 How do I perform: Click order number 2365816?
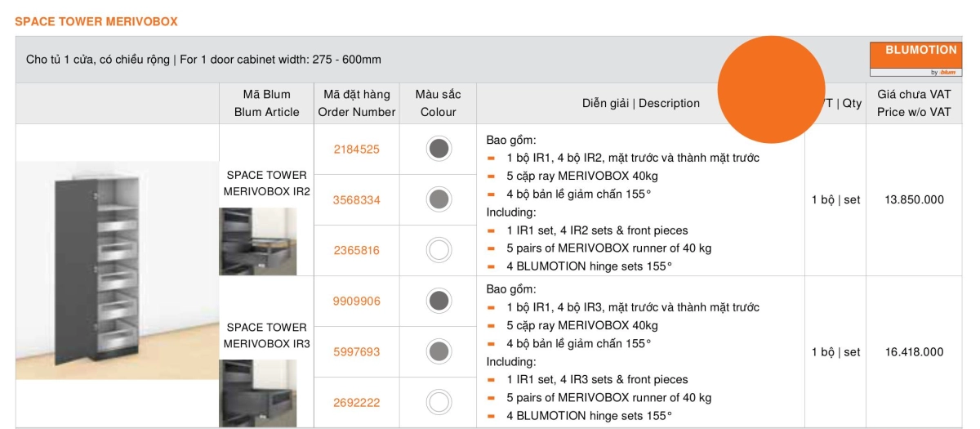pyautogui.click(x=357, y=251)
